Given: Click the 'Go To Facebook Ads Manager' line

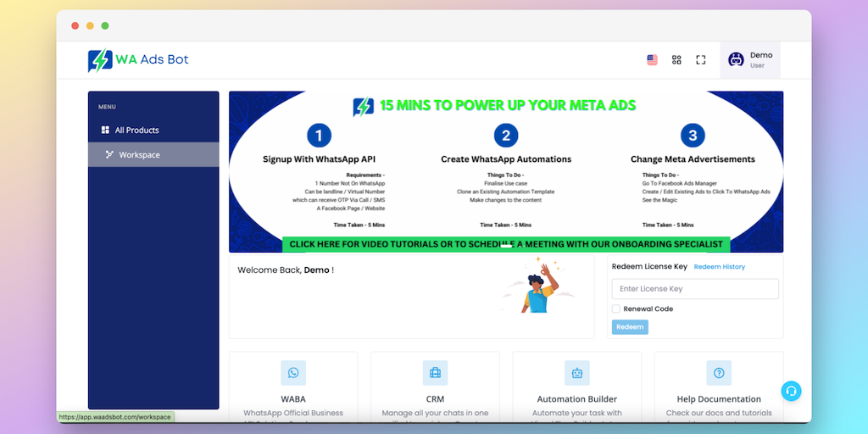Looking at the screenshot, I should tap(680, 183).
